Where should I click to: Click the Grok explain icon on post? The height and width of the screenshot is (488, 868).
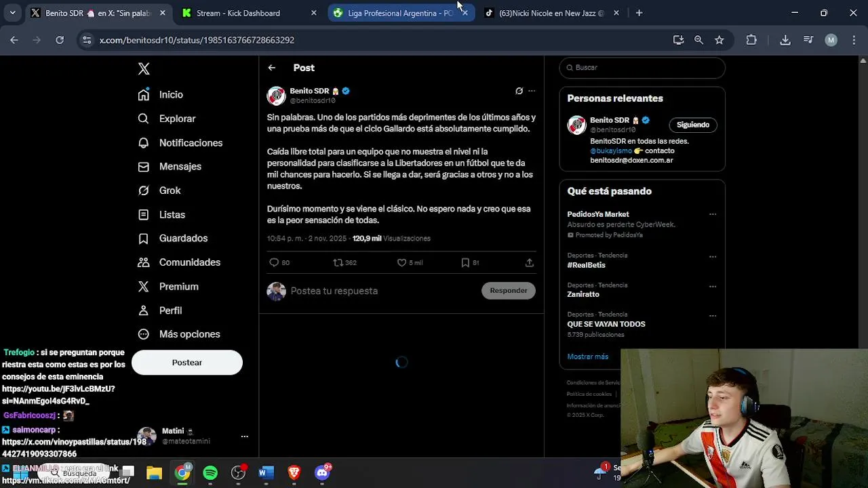pyautogui.click(x=519, y=91)
